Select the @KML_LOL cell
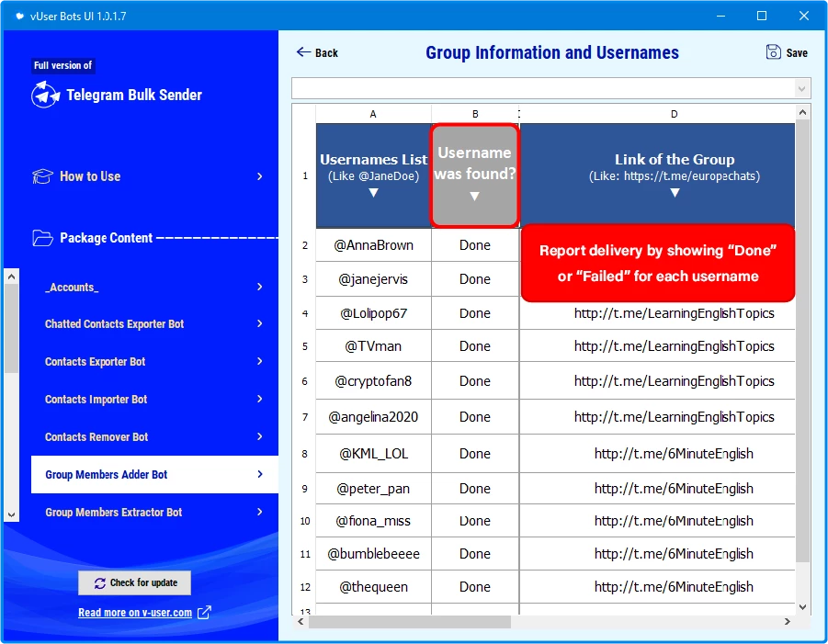 point(373,454)
